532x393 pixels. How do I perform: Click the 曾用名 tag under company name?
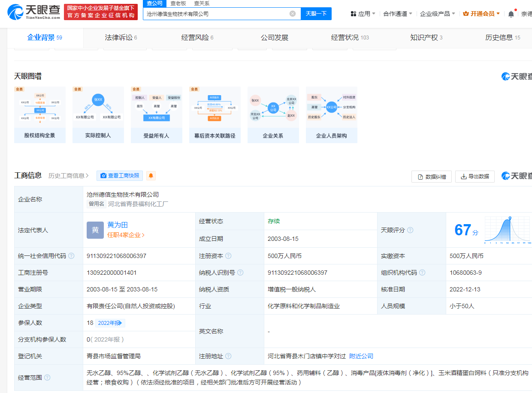click(x=97, y=204)
